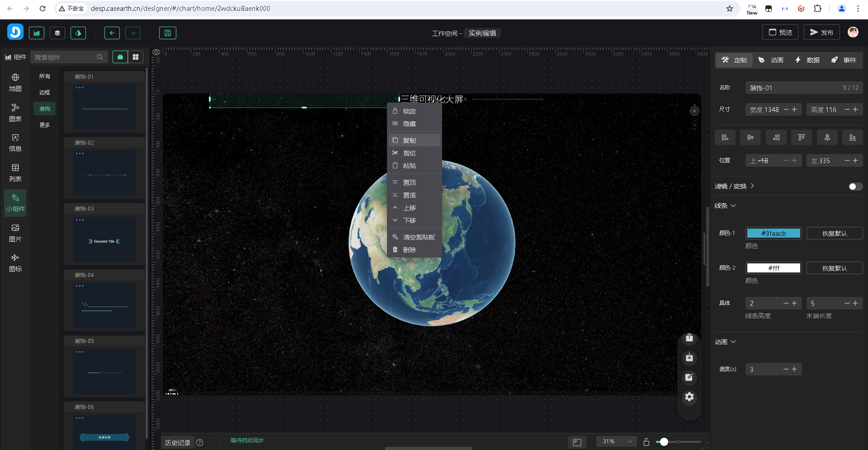868x450 pixels.
Task: Open the chart components toolbar icon
Action: [x=37, y=33]
